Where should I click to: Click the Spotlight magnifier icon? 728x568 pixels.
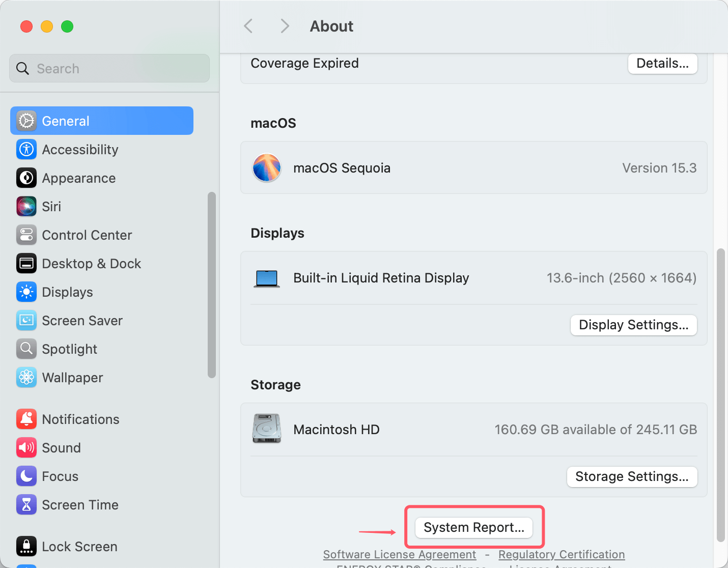pos(26,349)
